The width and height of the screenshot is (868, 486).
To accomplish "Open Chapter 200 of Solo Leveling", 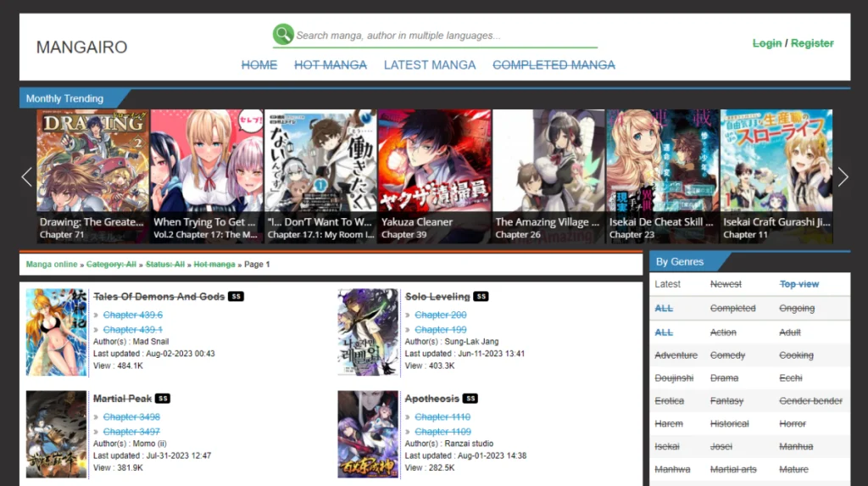I will click(441, 315).
